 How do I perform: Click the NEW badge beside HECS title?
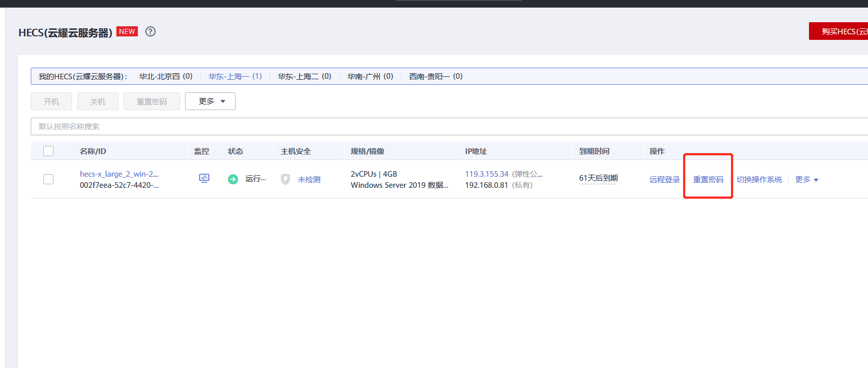pos(127,31)
